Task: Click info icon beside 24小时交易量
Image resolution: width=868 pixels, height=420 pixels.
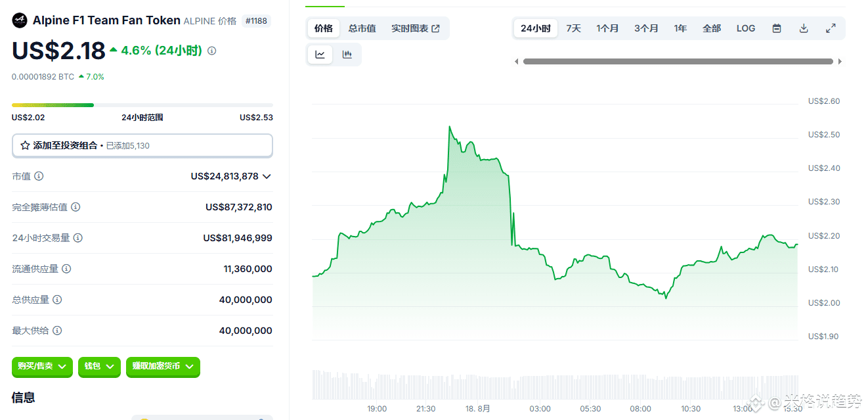Action: coord(78,238)
